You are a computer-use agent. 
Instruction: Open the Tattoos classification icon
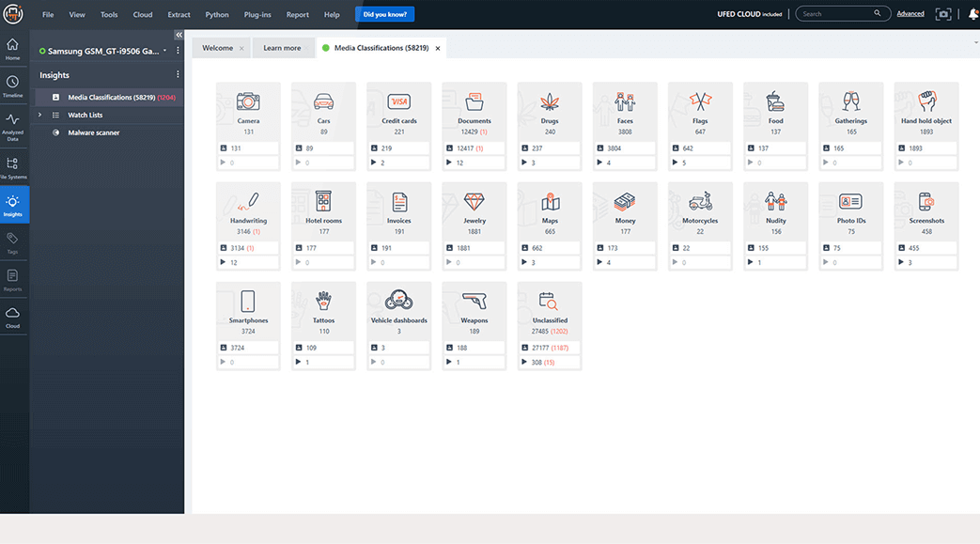coord(324,301)
